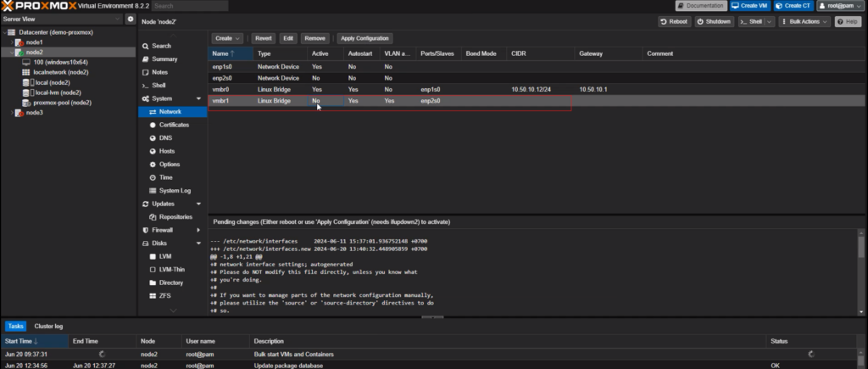
Task: Open the Directory disks page
Action: coord(172,282)
